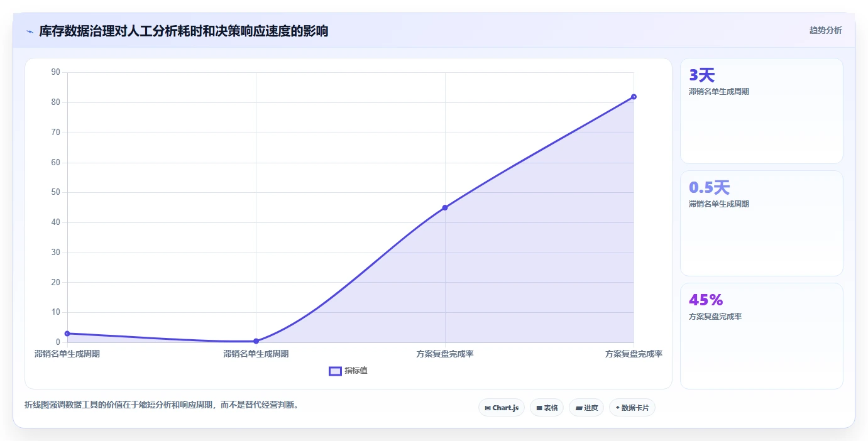Click 滞销名单生成周期 caption under 0.5天 card
Screen dimensions: 868x441
click(718, 204)
